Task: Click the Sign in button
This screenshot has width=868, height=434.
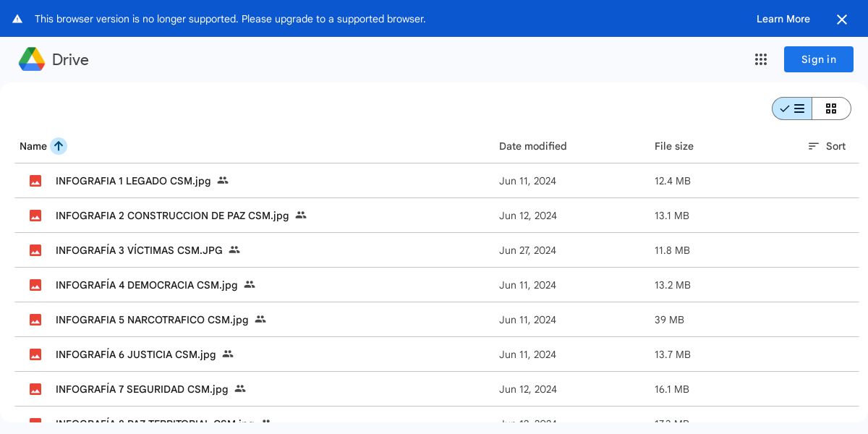Action: (818, 59)
